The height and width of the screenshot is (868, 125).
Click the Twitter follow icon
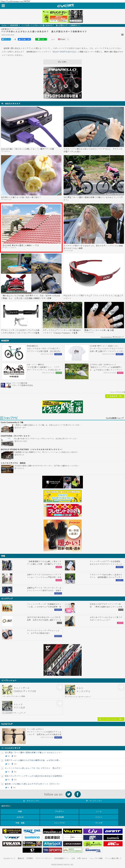69,794
